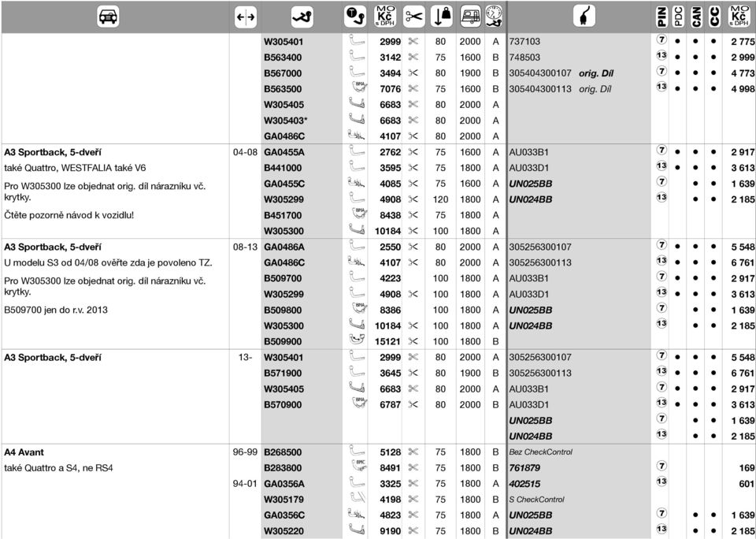Click the PIN column header icon
This screenshot has width=756, height=539.
point(661,17)
